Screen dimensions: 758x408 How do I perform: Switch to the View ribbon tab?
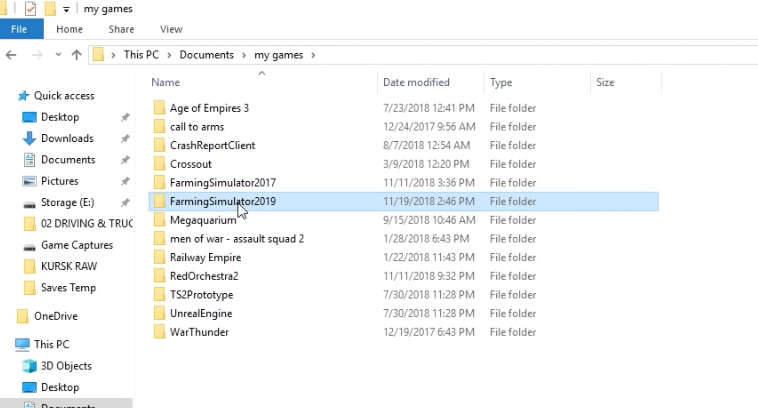[x=171, y=30]
